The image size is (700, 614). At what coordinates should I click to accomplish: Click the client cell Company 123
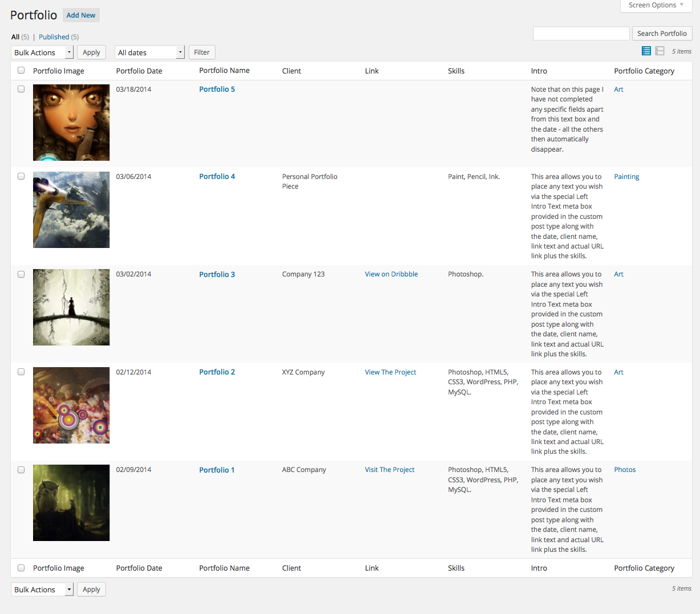(303, 274)
